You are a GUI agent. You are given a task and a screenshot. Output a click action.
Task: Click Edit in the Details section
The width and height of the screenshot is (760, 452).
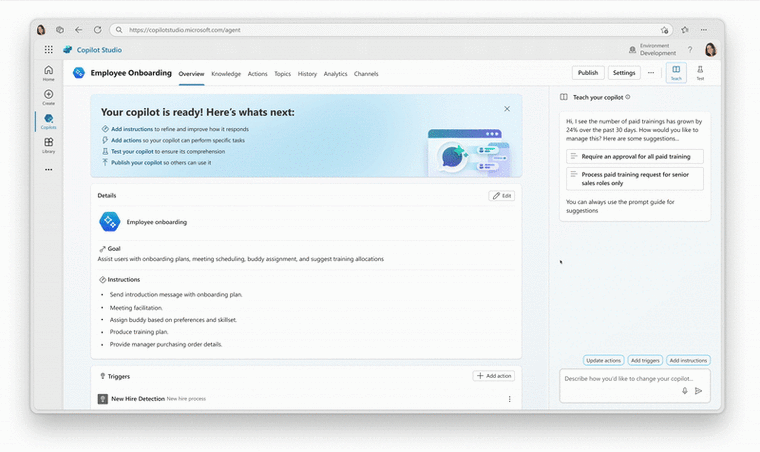tap(502, 196)
